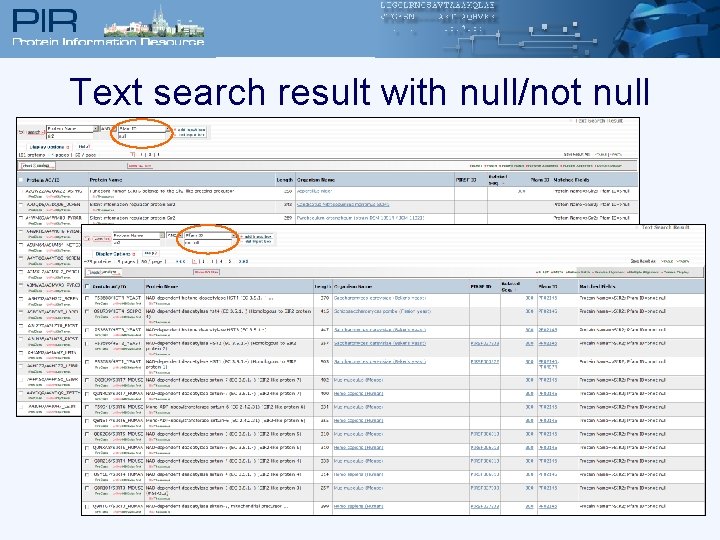Click the Display Options icon in back window
This screenshot has width=720, height=540.
click(68, 147)
